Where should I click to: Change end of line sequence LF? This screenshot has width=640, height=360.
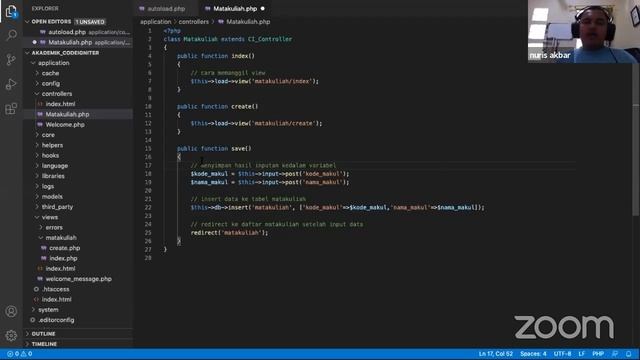coord(582,354)
